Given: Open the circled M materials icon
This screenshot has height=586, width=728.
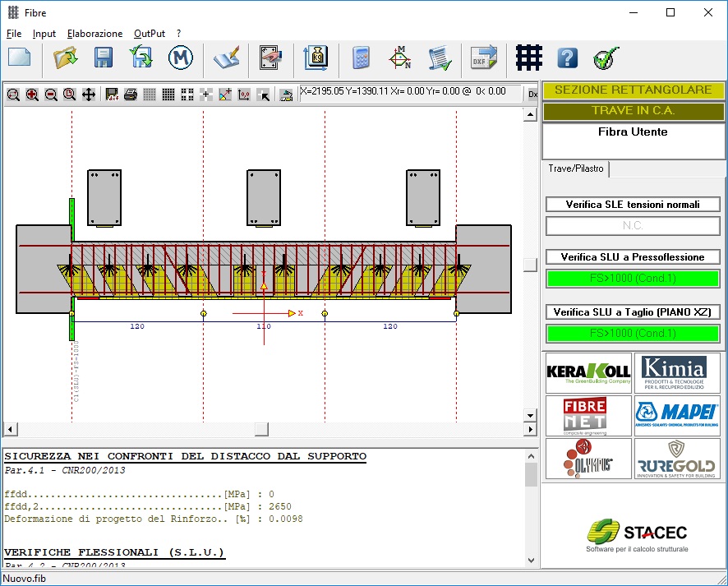Looking at the screenshot, I should (181, 58).
